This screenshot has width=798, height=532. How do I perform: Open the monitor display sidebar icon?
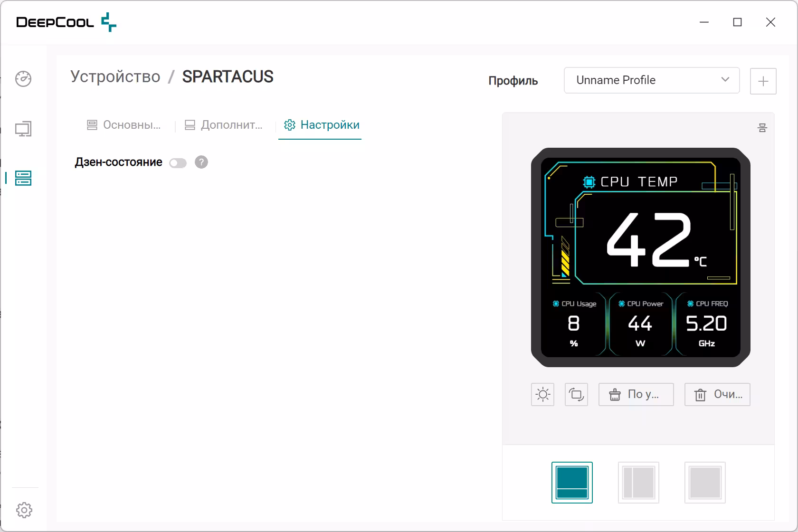coord(23,129)
